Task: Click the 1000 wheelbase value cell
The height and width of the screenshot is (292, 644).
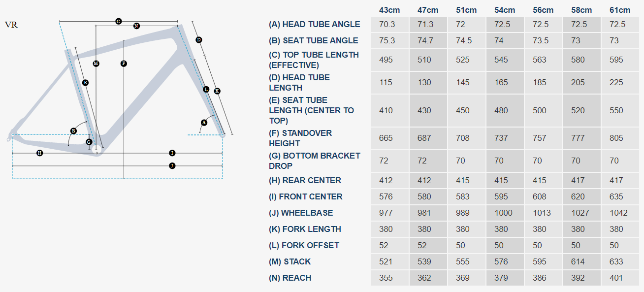Action: coord(503,213)
